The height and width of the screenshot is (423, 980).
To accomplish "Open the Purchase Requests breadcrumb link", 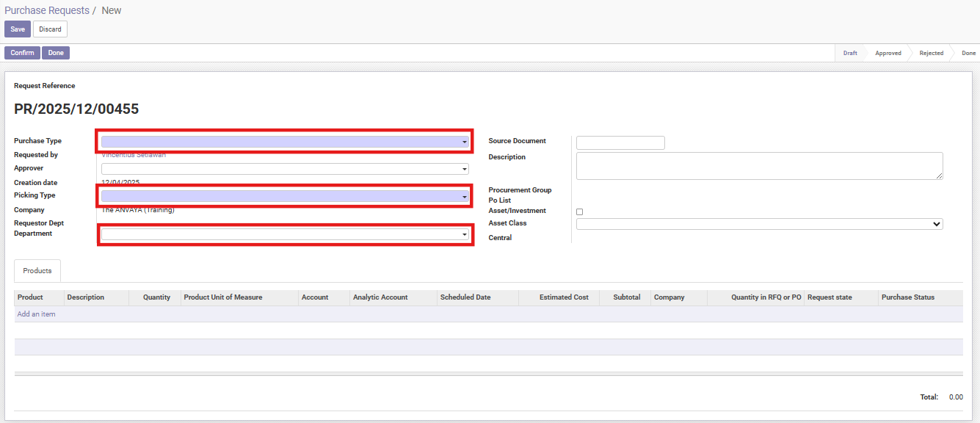I will 47,11.
